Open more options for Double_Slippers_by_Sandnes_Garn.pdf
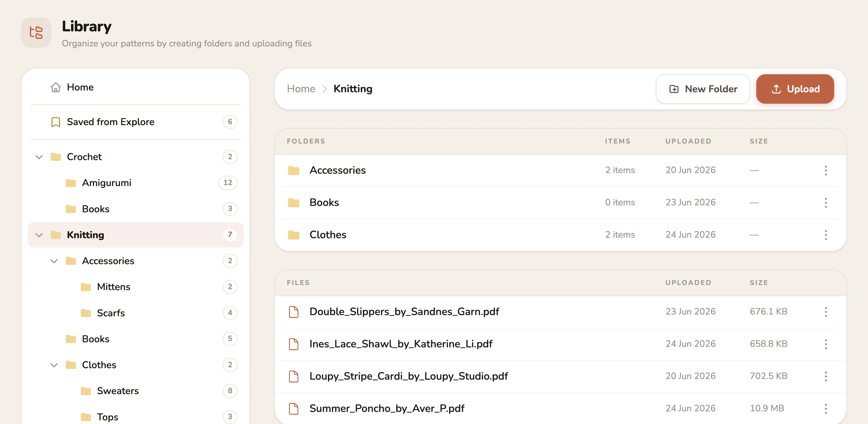This screenshot has height=424, width=868. 826,312
